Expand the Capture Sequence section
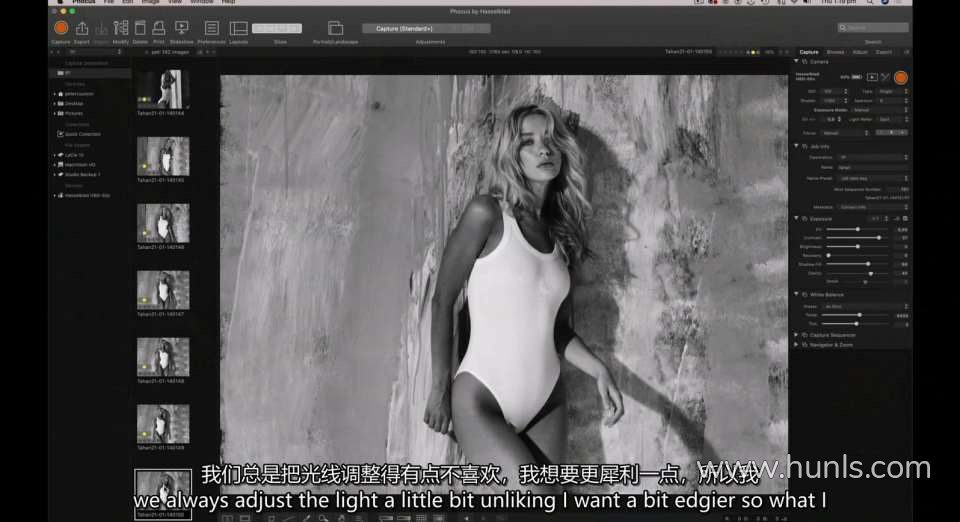Screen dimensions: 960x522 click(797, 335)
